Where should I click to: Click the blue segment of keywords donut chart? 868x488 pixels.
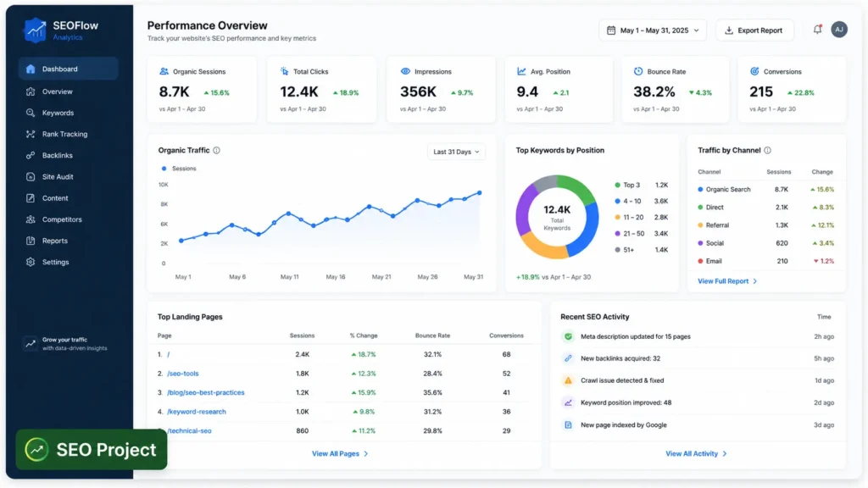point(590,229)
